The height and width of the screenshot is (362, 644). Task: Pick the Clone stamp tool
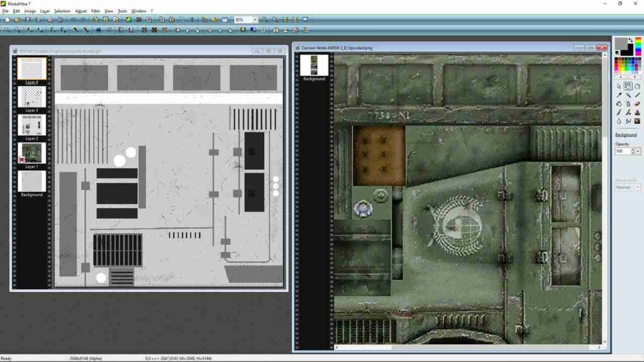637,112
